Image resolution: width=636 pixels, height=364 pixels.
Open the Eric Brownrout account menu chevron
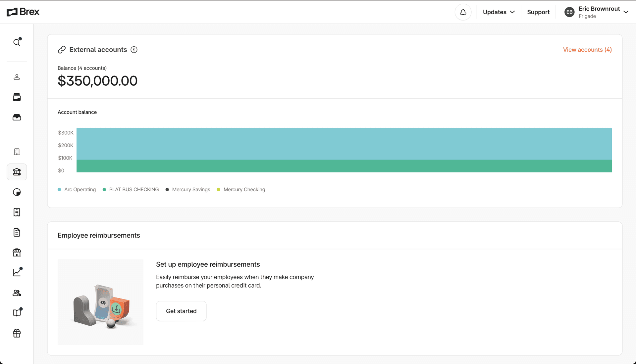(626, 12)
